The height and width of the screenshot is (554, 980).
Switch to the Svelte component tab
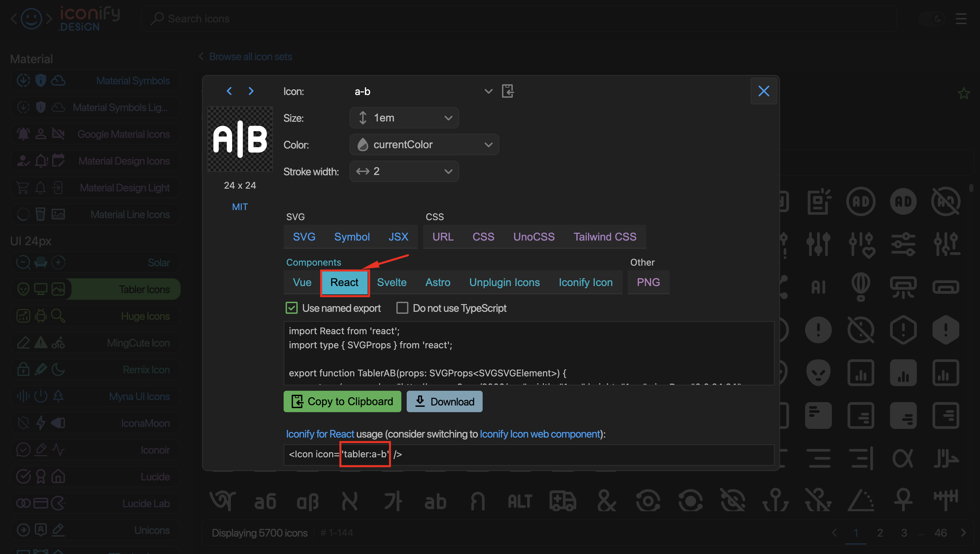coord(391,282)
